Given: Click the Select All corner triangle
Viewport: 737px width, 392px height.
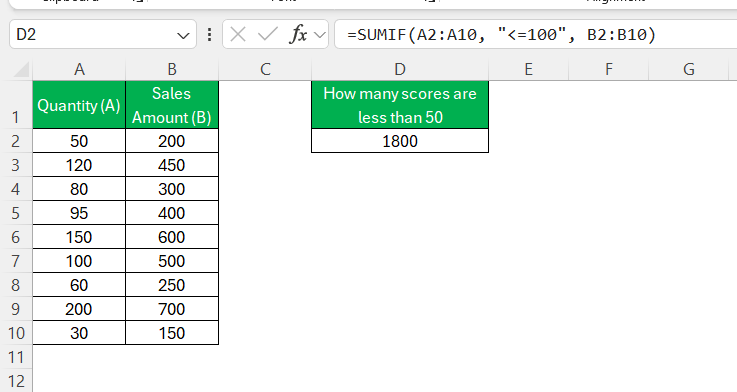Looking at the screenshot, I should pos(21,70).
